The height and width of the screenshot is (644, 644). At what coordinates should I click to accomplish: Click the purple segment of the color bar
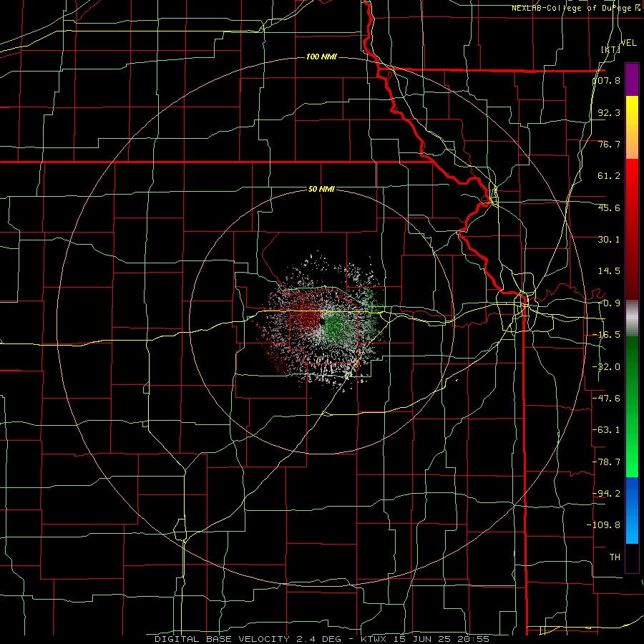coord(632,79)
